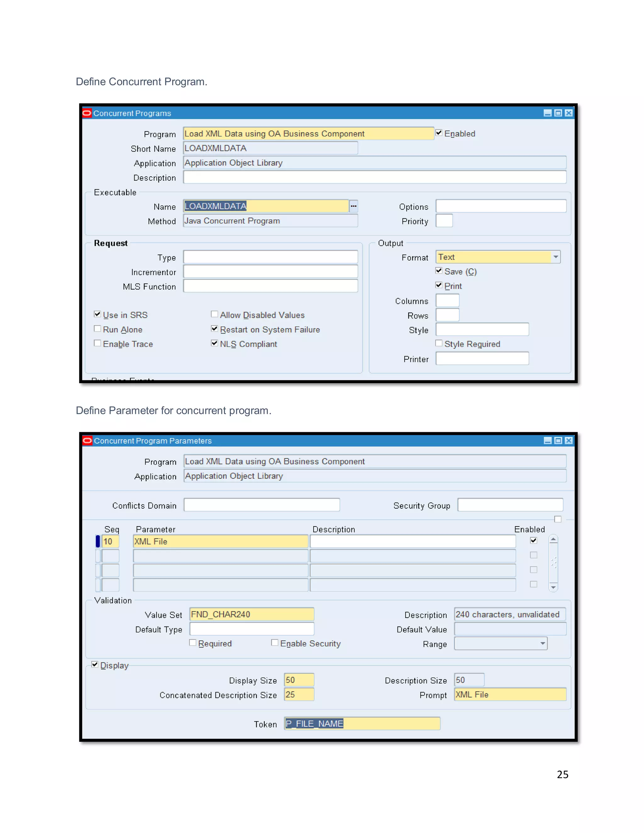Enable the Enable Trace checkbox
Image resolution: width=644 pixels, height=833 pixels.
[x=97, y=343]
